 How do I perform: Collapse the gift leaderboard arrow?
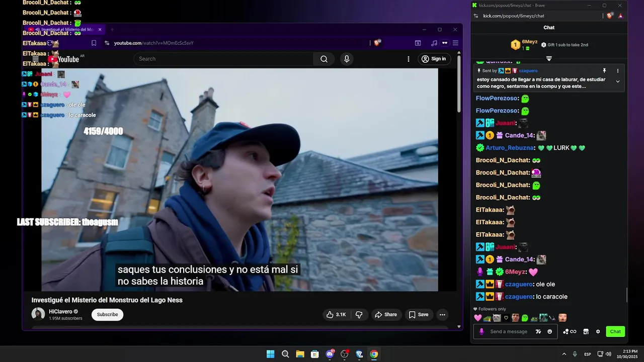549,58
